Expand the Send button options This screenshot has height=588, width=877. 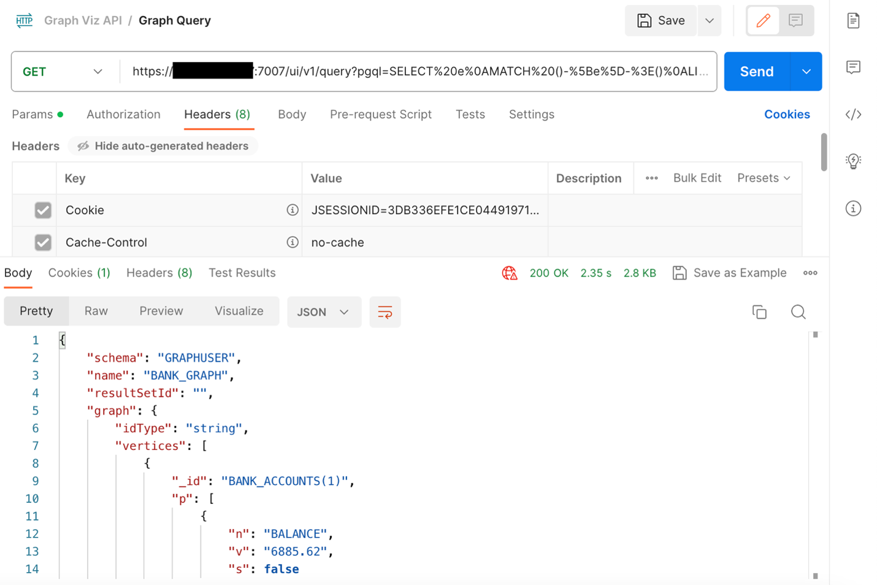[x=806, y=71]
